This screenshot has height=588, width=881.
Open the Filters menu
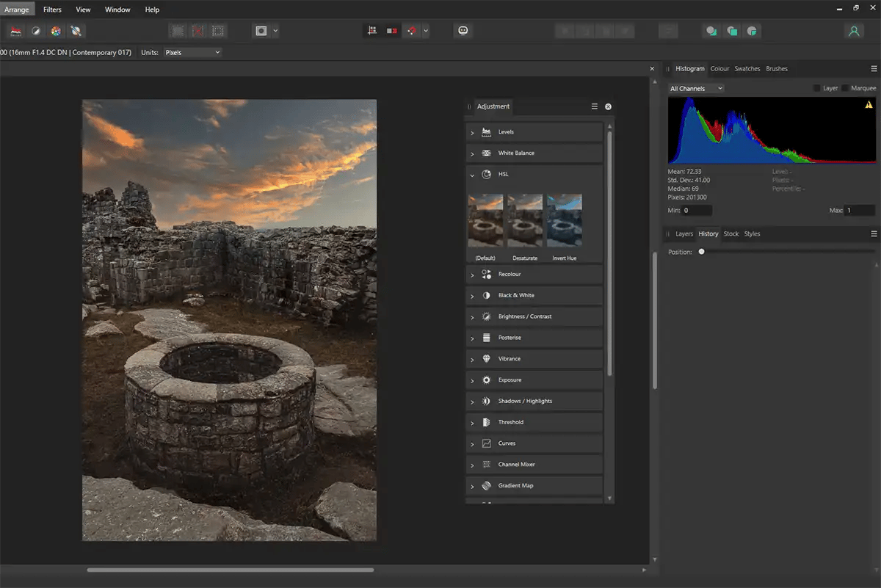[x=52, y=10]
